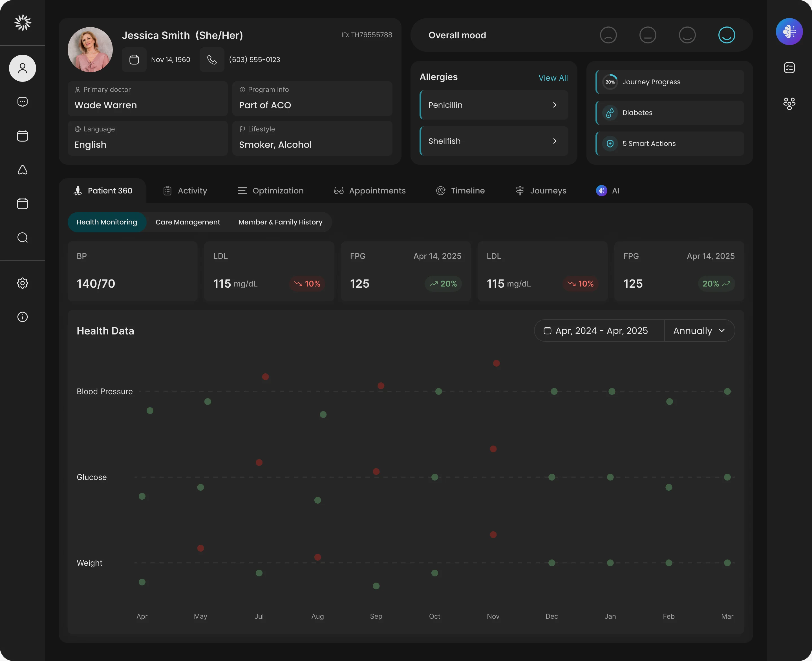Open the Annually period dropdown

click(699, 330)
